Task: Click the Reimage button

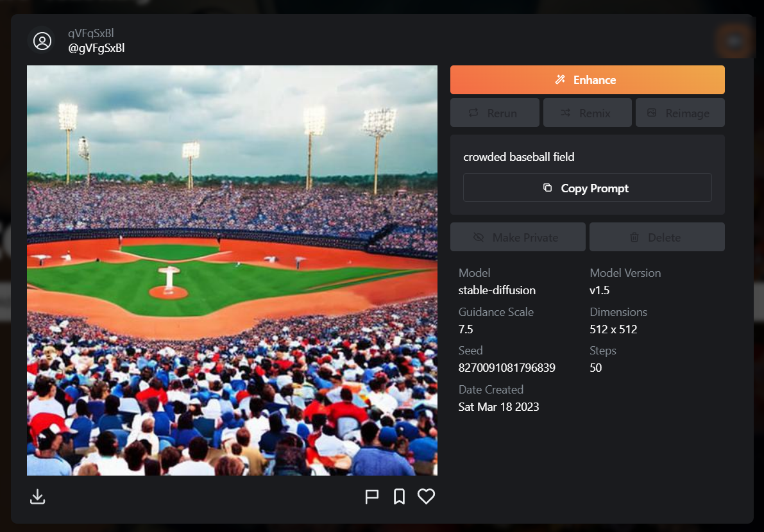Action: (680, 113)
